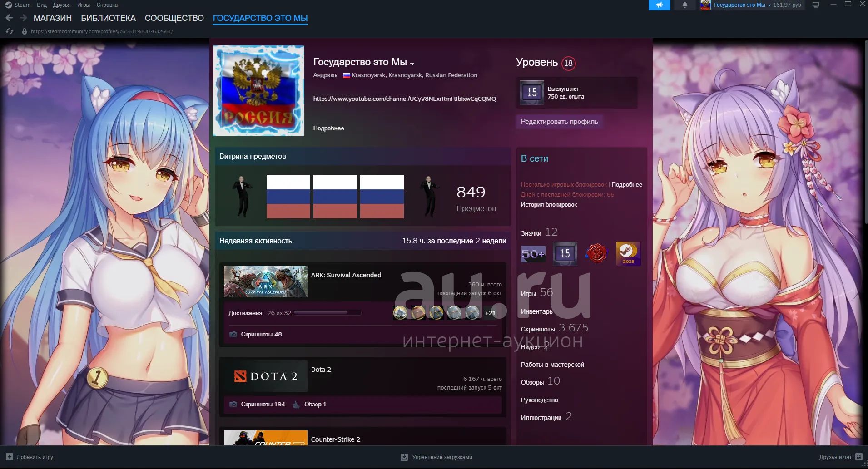The image size is (868, 469).
Task: Click the fifth ARK achievement icon
Action: tap(472, 313)
